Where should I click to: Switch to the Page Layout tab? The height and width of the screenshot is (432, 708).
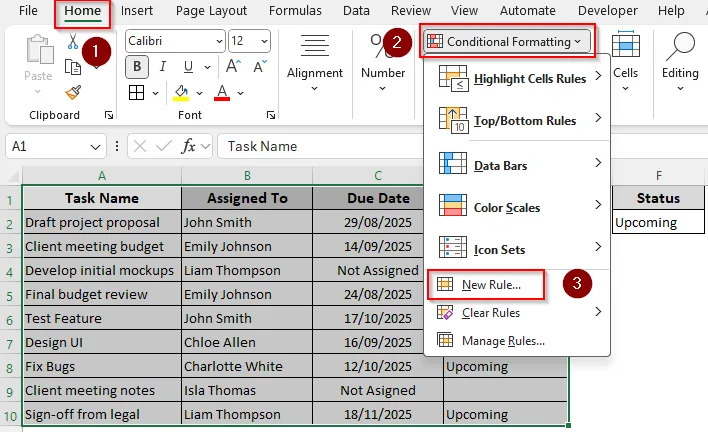click(211, 11)
